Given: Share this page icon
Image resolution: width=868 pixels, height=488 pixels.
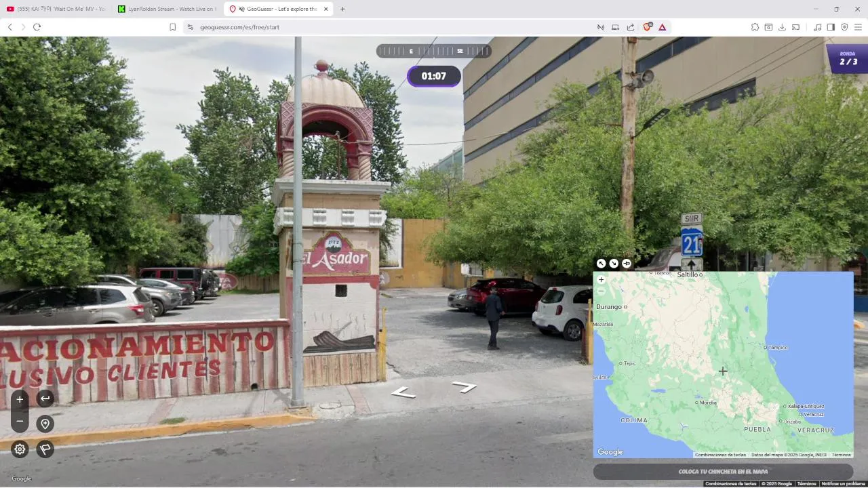Looking at the screenshot, I should click(630, 27).
